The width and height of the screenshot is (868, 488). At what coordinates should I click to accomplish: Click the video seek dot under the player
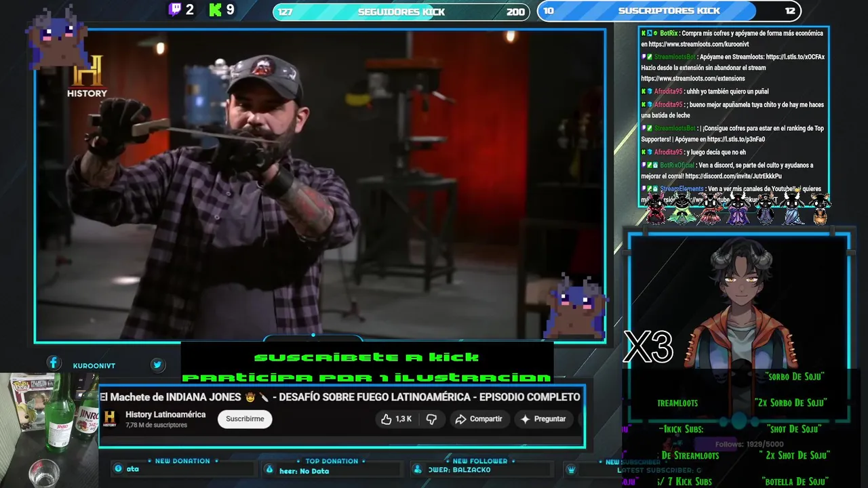[x=313, y=335]
